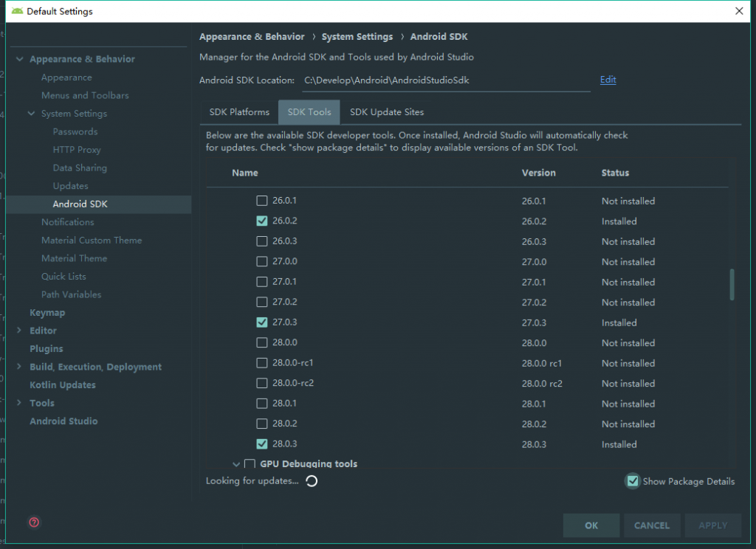
Task: Click the Android Studio logo in title bar
Action: [x=18, y=10]
